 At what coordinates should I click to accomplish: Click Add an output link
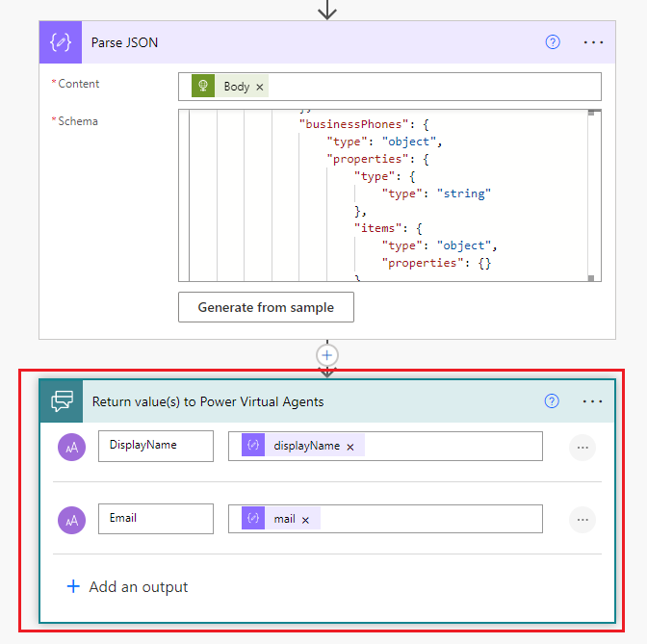(x=127, y=587)
